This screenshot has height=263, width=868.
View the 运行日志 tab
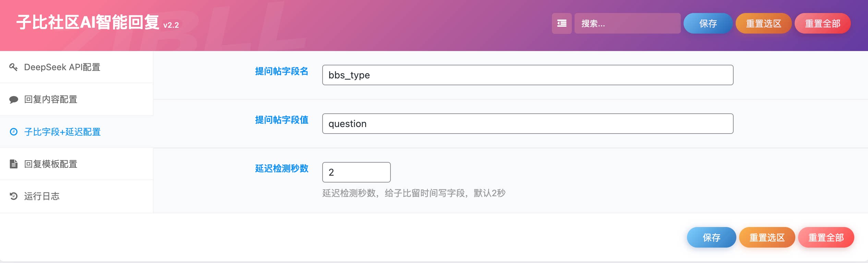[42, 196]
